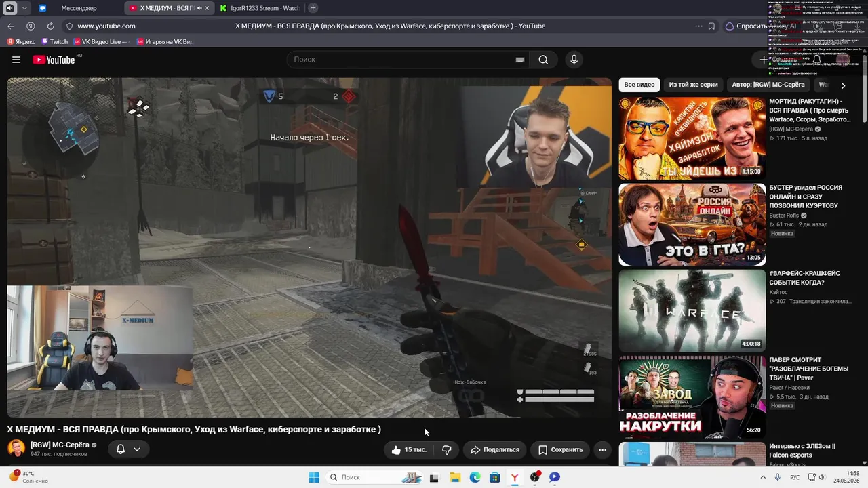Click the taskbar microphone tray icon
This screenshot has width=868, height=488.
(x=778, y=477)
